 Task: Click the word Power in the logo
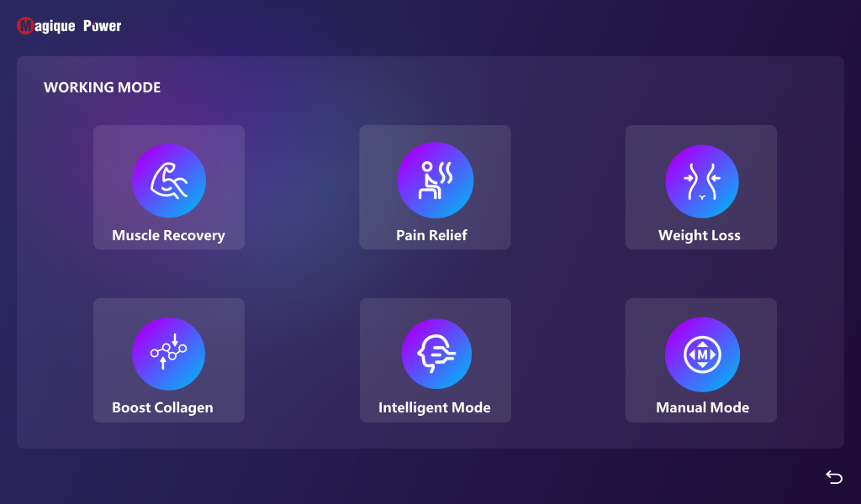coord(102,26)
